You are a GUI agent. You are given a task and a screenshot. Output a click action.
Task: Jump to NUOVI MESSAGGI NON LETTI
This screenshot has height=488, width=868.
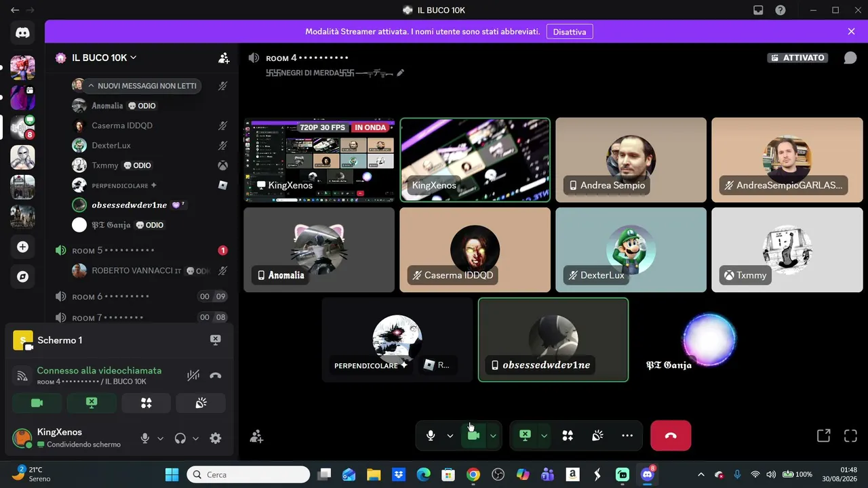(142, 86)
